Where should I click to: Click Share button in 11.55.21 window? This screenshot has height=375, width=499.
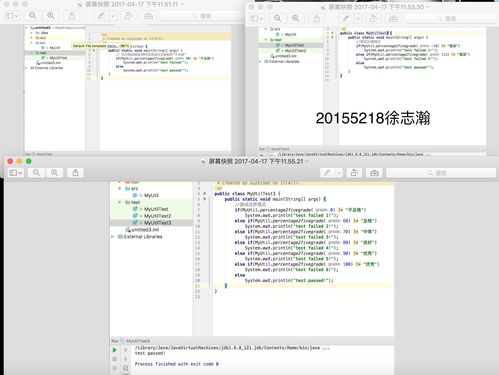[x=75, y=172]
